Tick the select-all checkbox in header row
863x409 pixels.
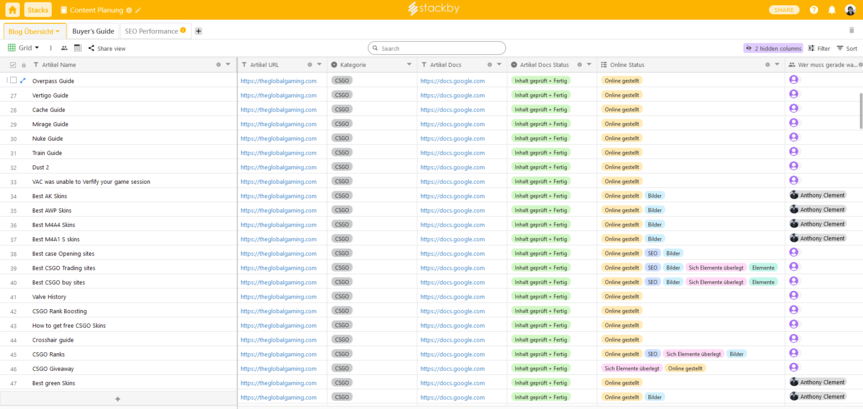(x=12, y=65)
